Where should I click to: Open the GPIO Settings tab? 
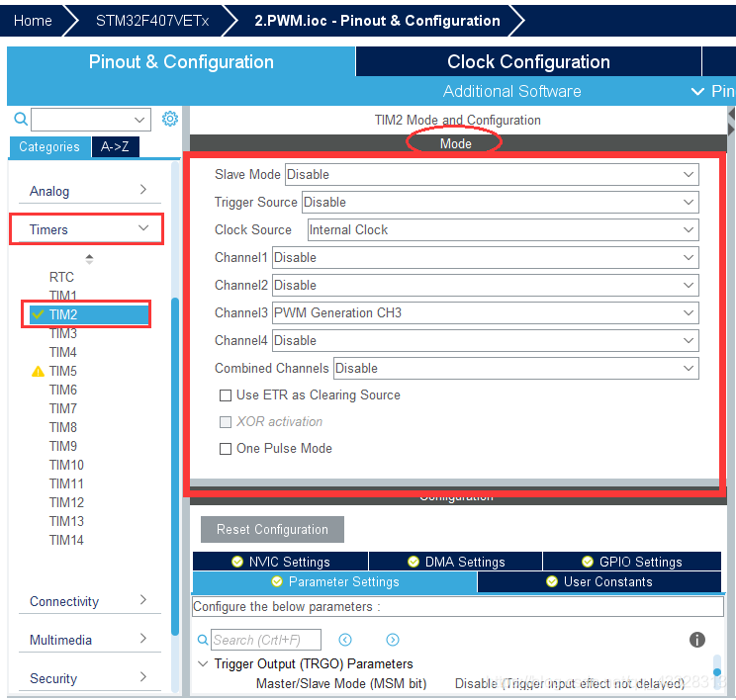pos(632,562)
